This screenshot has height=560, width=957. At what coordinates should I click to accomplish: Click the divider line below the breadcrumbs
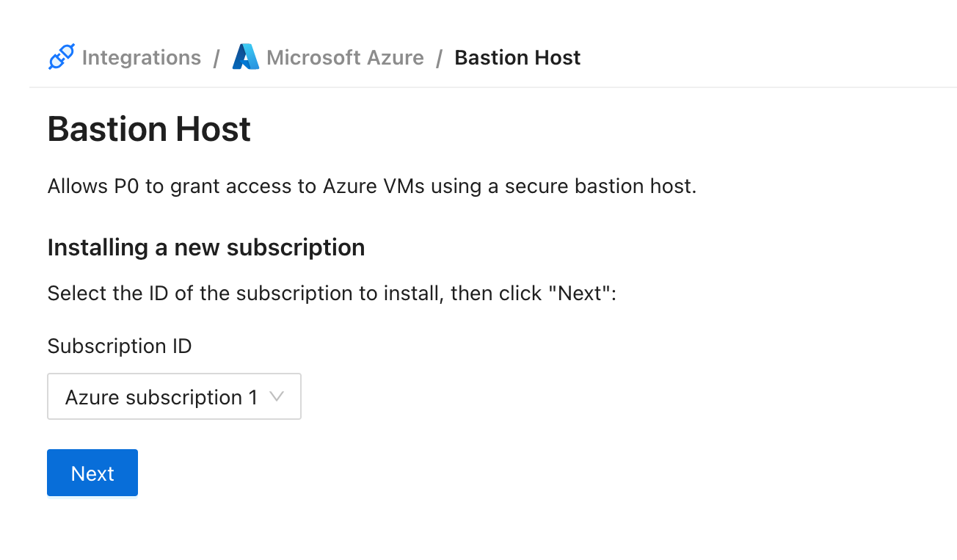[x=493, y=87]
